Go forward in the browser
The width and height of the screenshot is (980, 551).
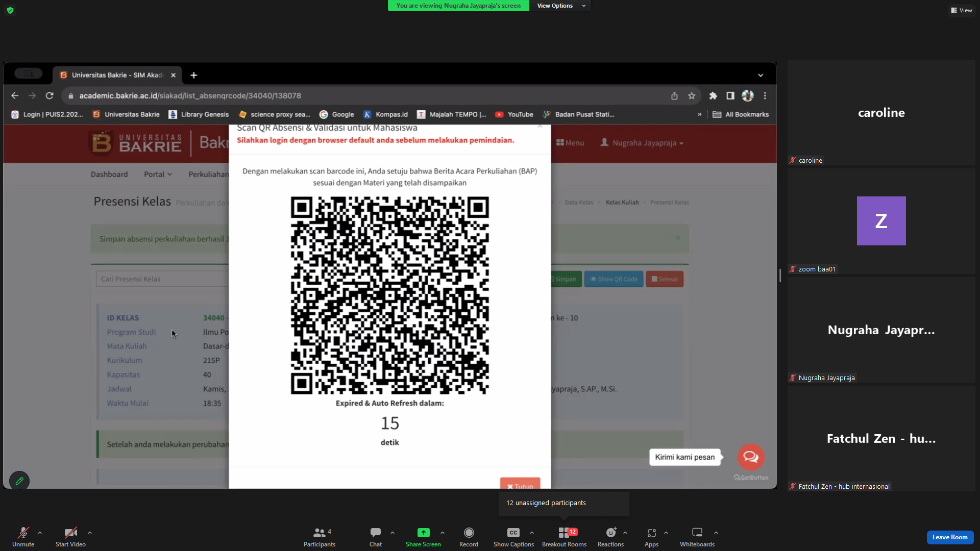point(32,95)
